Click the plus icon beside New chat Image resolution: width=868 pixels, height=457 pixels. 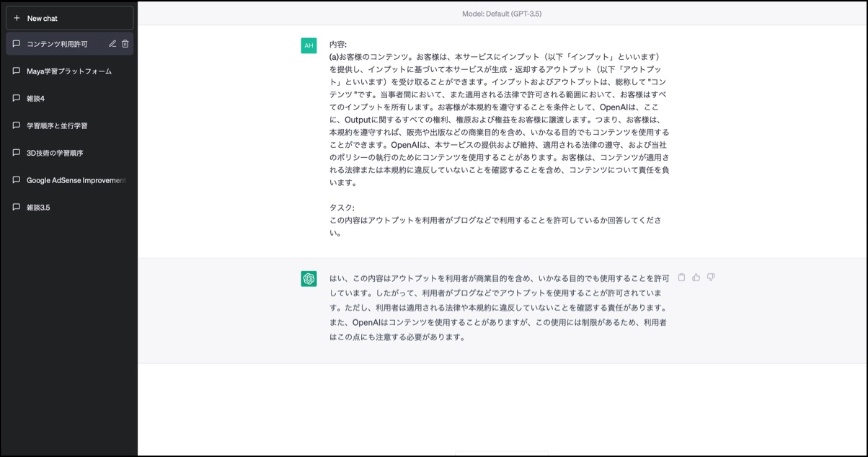click(17, 18)
